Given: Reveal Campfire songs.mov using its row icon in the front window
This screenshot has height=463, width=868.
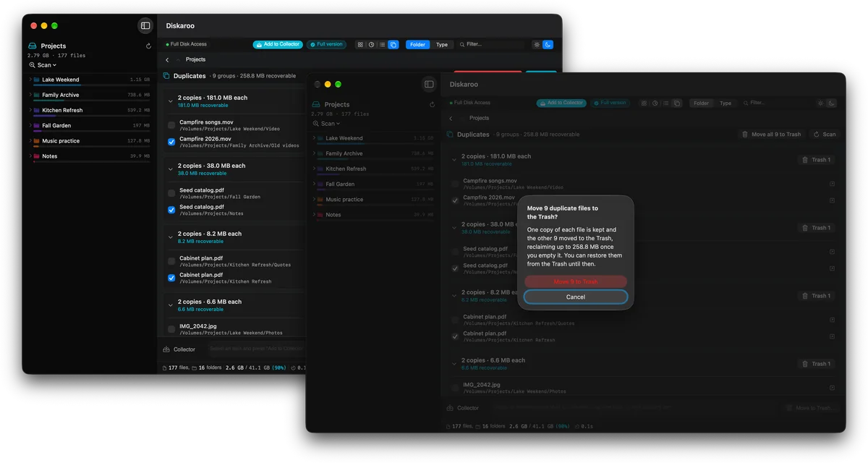Looking at the screenshot, I should [833, 184].
